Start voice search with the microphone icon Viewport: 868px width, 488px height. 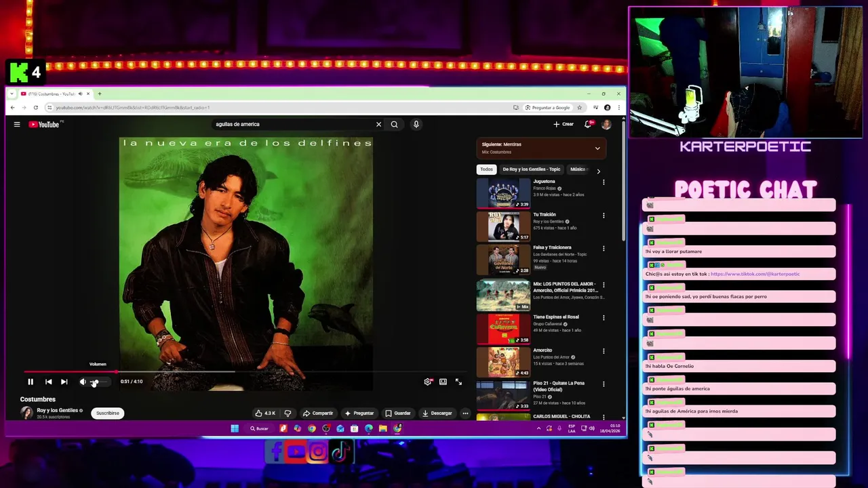[x=416, y=124]
